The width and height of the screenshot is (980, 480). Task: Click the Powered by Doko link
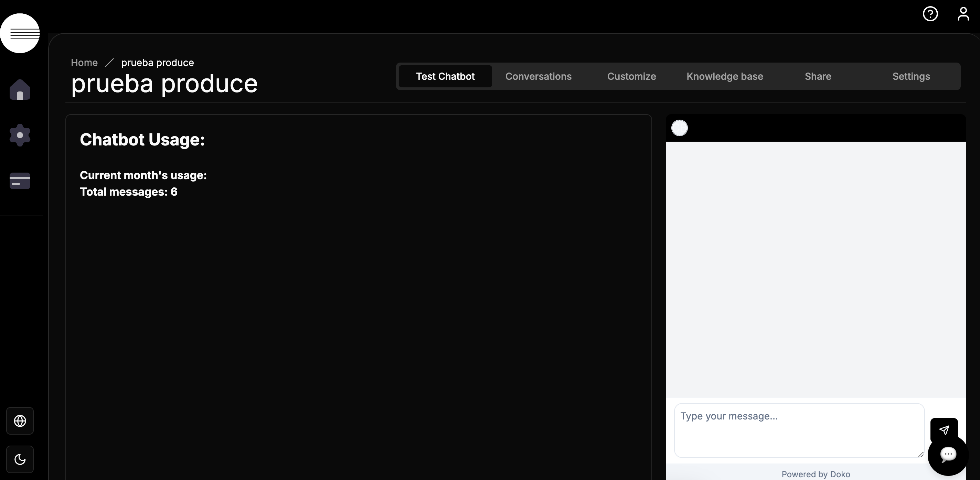pyautogui.click(x=816, y=474)
